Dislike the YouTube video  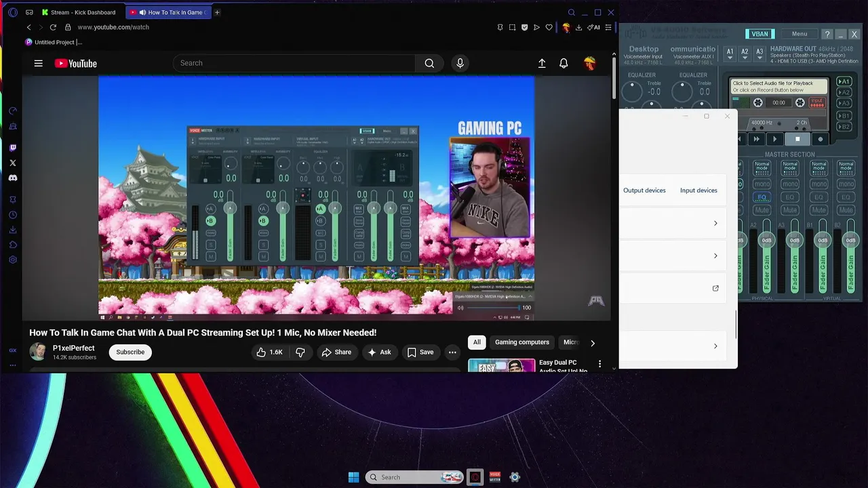click(300, 352)
